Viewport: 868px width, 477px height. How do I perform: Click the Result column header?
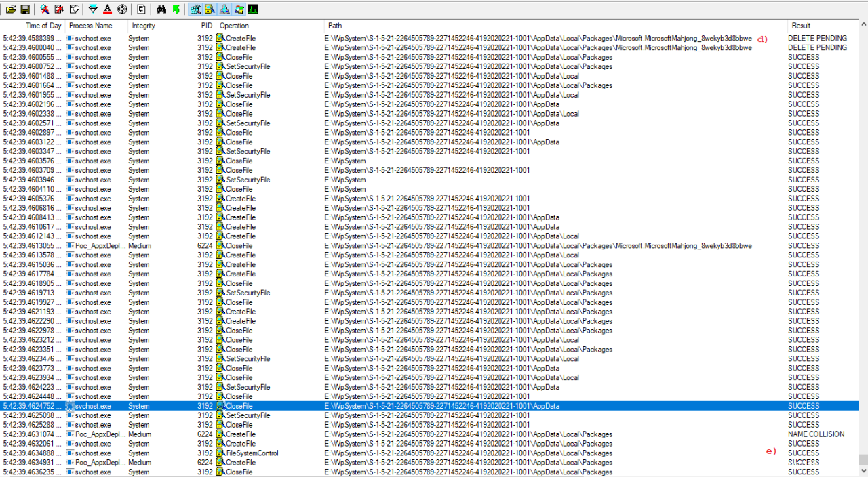pyautogui.click(x=801, y=26)
